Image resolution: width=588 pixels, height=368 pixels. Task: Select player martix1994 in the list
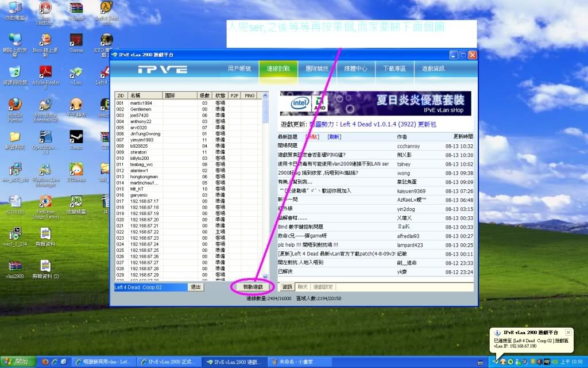click(188, 103)
